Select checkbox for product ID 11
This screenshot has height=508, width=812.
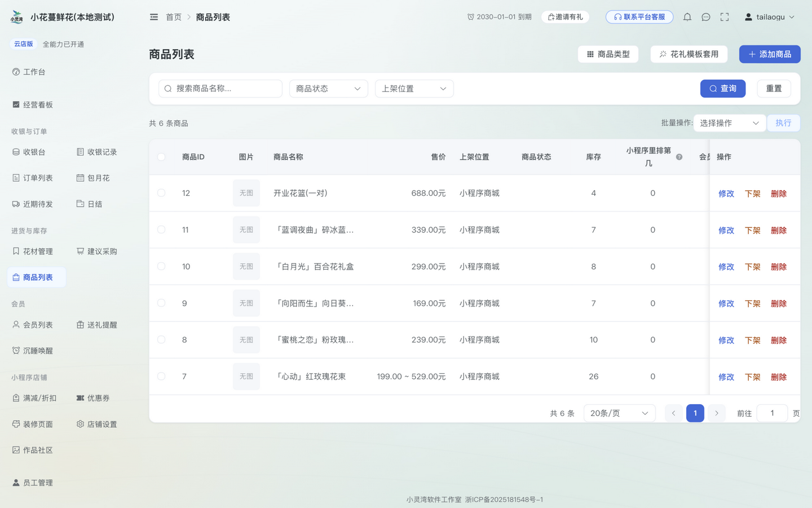(161, 230)
